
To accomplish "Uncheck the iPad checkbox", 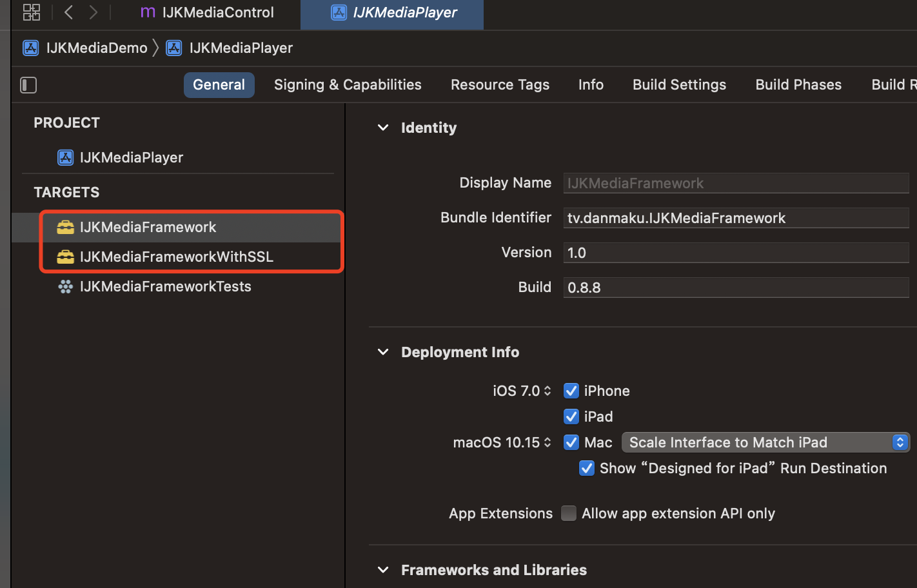I will point(571,417).
